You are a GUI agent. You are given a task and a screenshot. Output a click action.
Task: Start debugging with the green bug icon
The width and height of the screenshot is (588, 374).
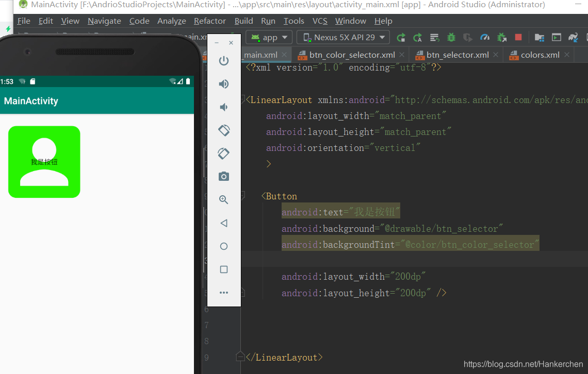coord(451,38)
